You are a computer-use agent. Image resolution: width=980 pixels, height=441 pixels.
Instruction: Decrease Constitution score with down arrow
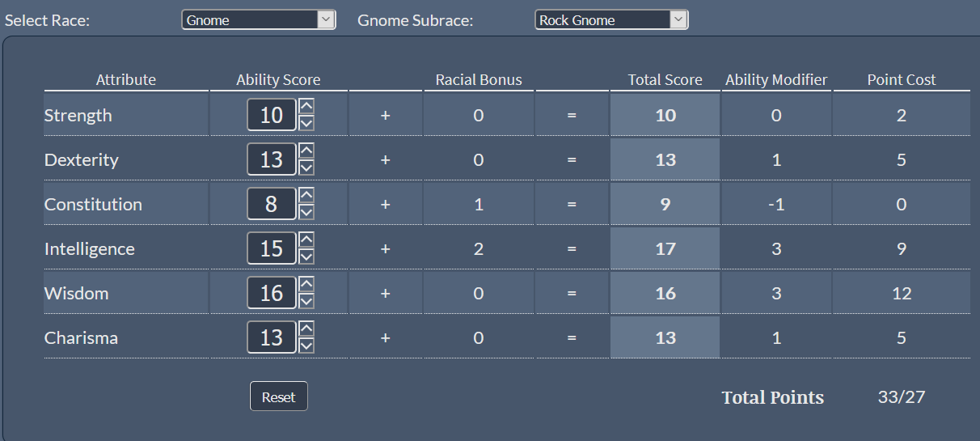pyautogui.click(x=306, y=212)
